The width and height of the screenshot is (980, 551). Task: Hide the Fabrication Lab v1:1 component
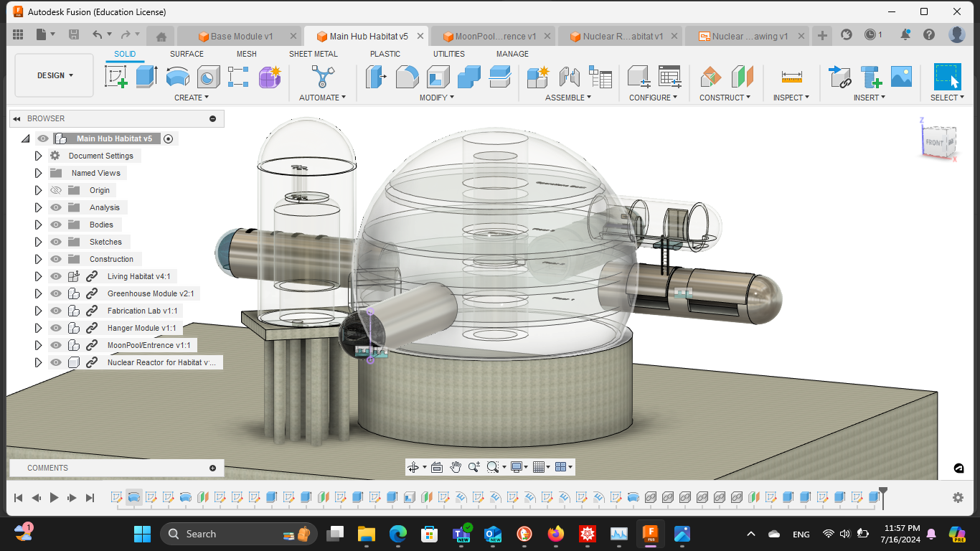pos(56,311)
